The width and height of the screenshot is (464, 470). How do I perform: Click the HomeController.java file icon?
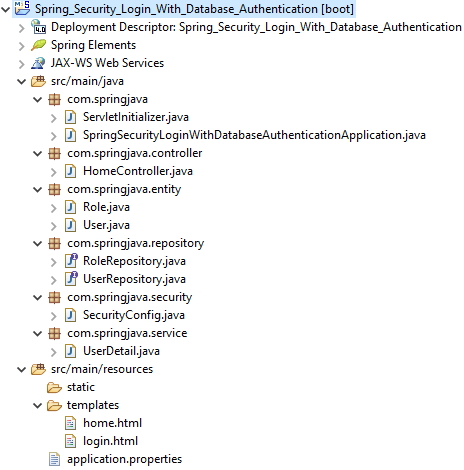point(70,171)
